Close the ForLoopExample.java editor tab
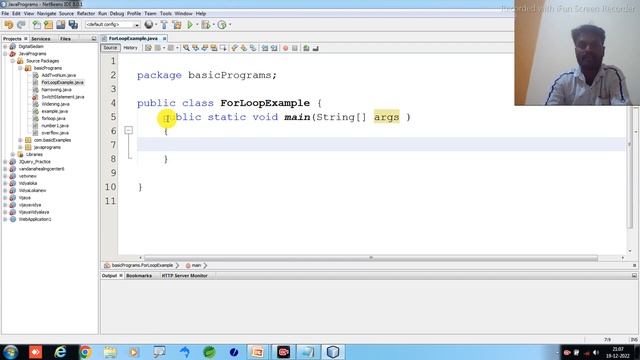This screenshot has height=360, width=640. (x=164, y=38)
